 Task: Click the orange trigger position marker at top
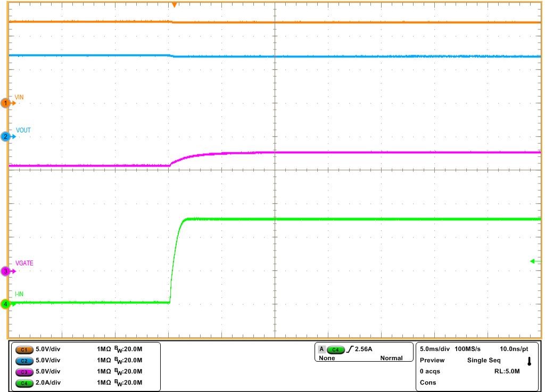coord(174,5)
